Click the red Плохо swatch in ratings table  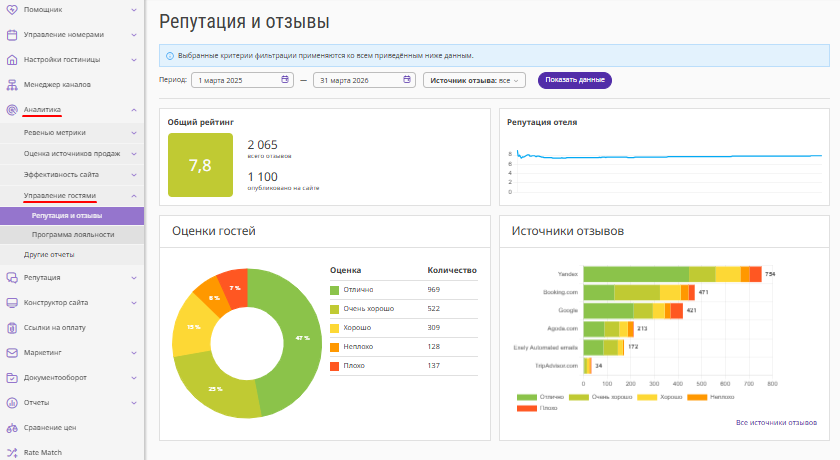[x=335, y=366]
